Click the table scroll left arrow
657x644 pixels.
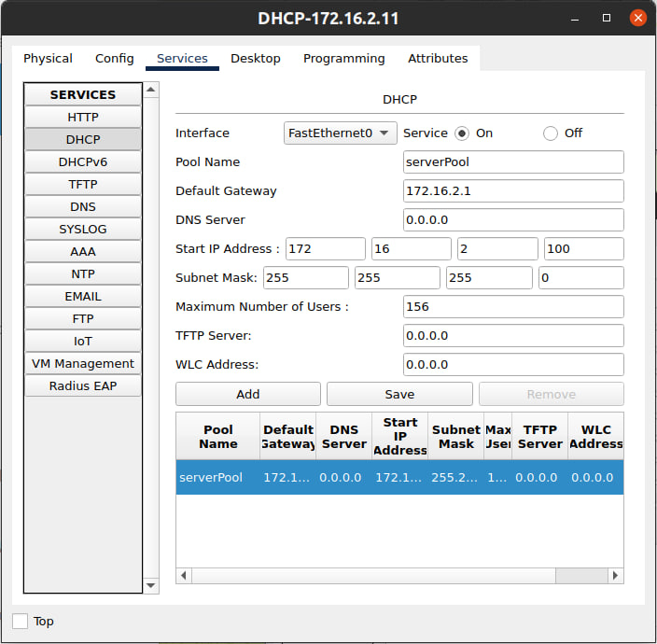184,575
